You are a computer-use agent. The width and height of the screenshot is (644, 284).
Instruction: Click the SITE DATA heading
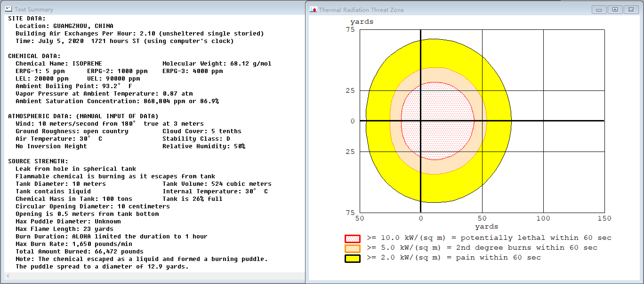(x=27, y=19)
